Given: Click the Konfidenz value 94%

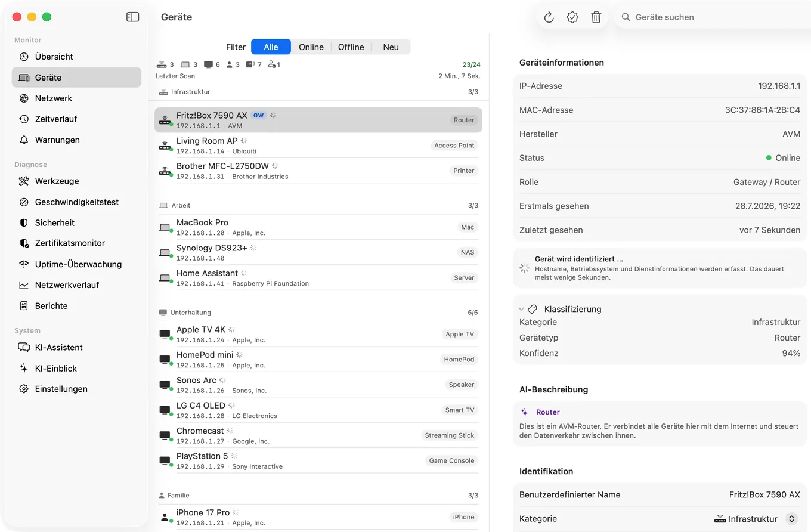Looking at the screenshot, I should point(791,353).
